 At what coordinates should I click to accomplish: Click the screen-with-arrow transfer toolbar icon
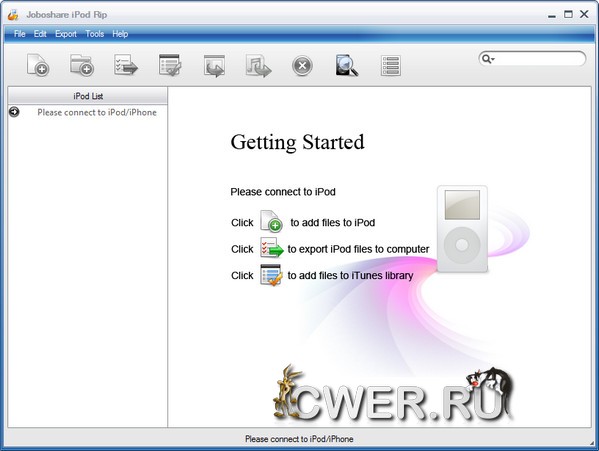click(214, 66)
